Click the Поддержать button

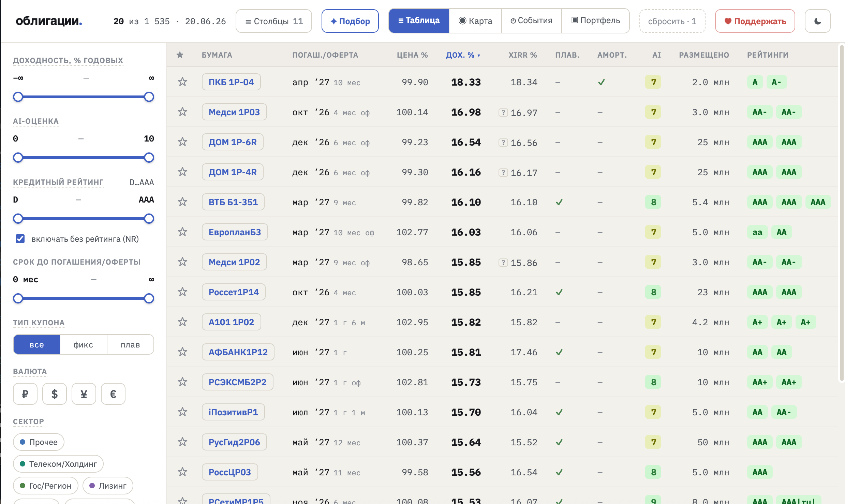click(755, 21)
